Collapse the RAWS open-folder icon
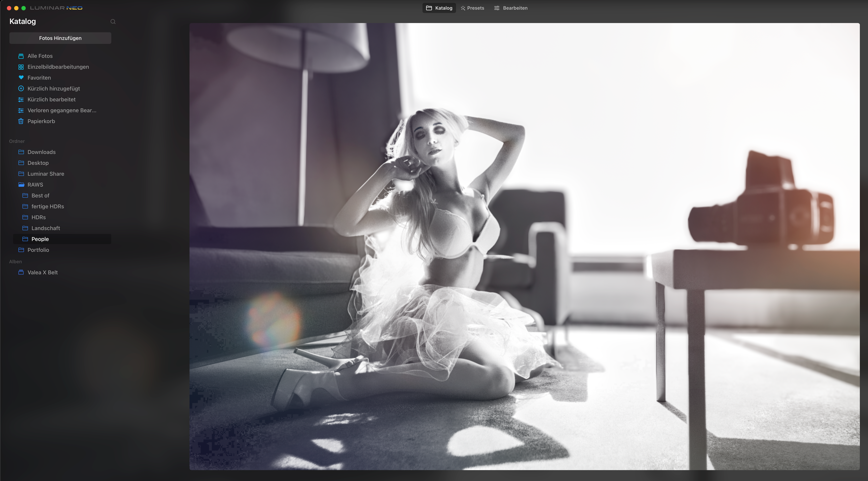 coord(21,185)
